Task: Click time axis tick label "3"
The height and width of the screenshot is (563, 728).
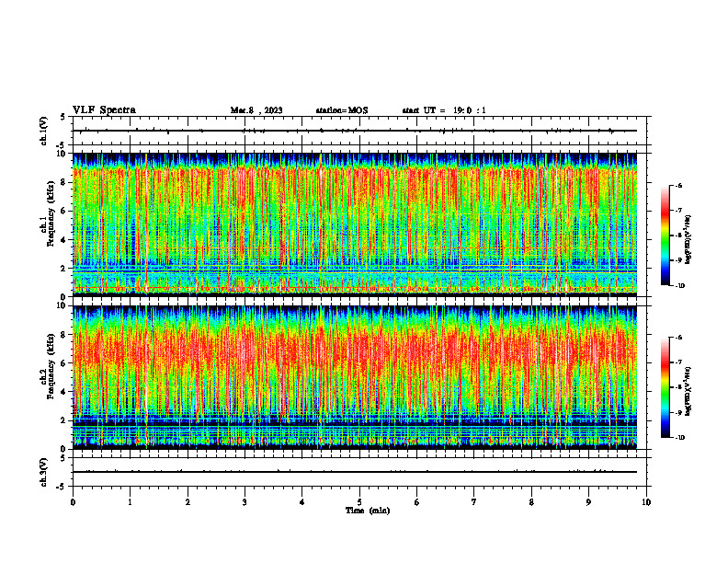Action: tap(245, 502)
